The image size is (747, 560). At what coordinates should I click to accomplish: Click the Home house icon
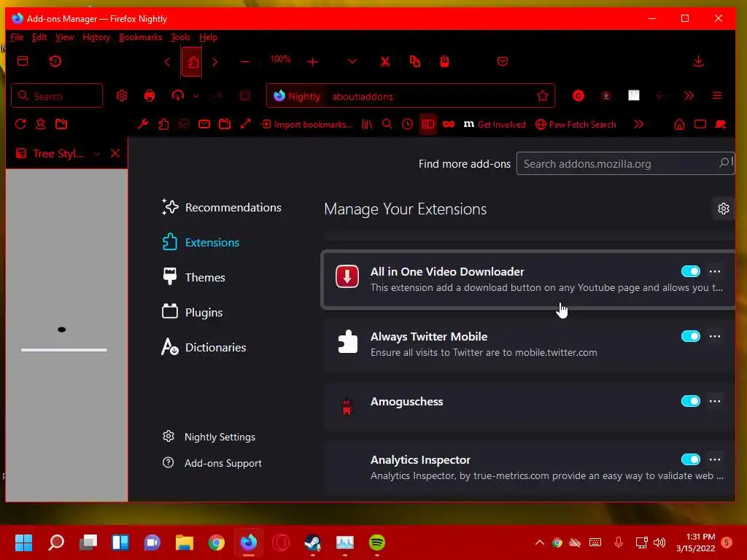679,124
